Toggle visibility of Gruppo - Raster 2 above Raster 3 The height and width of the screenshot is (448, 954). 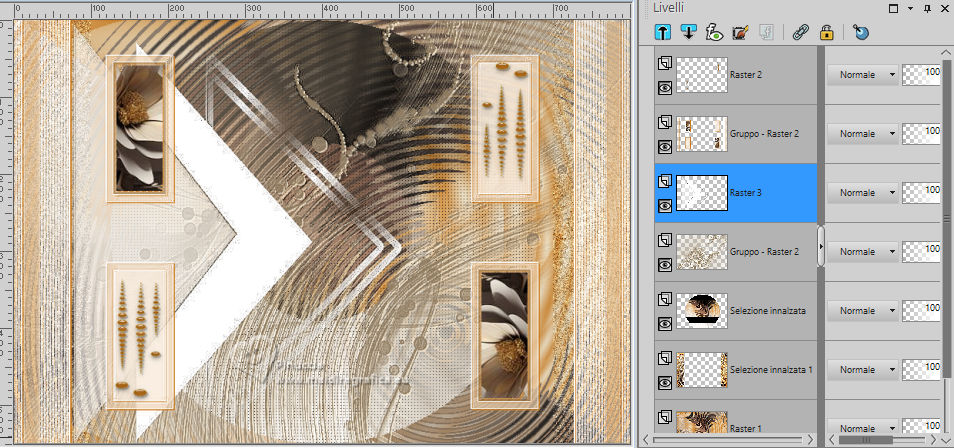click(665, 147)
